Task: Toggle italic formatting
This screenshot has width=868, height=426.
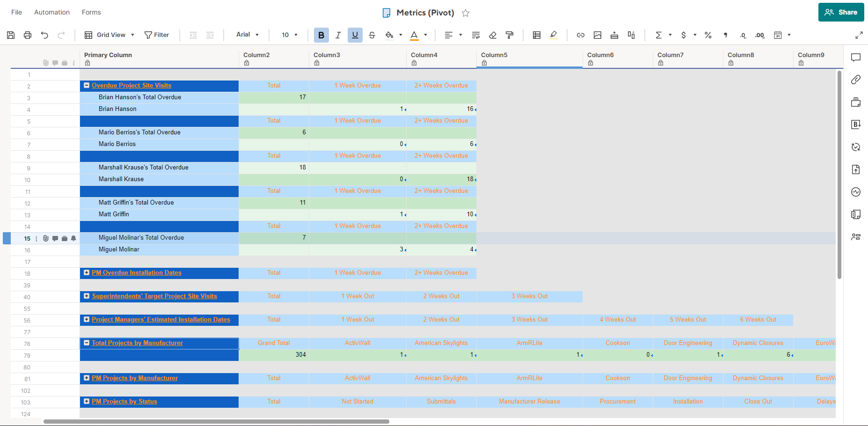Action: pos(338,35)
